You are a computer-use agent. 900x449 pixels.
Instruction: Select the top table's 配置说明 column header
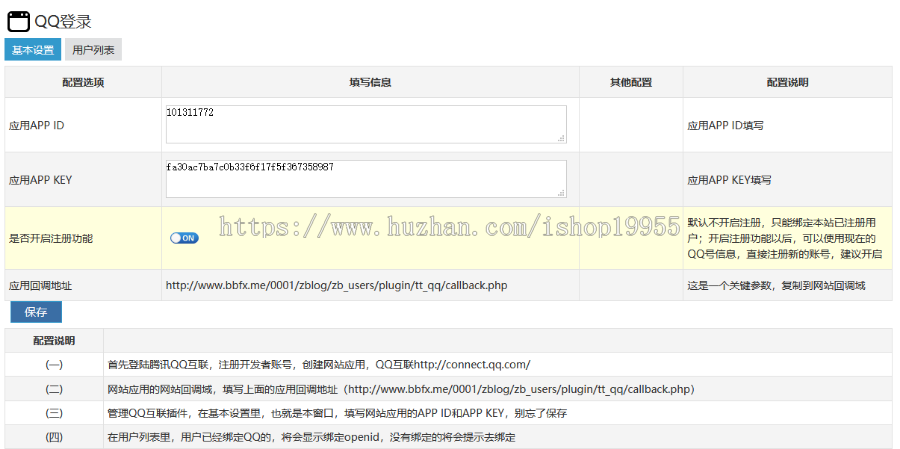pyautogui.click(x=788, y=83)
